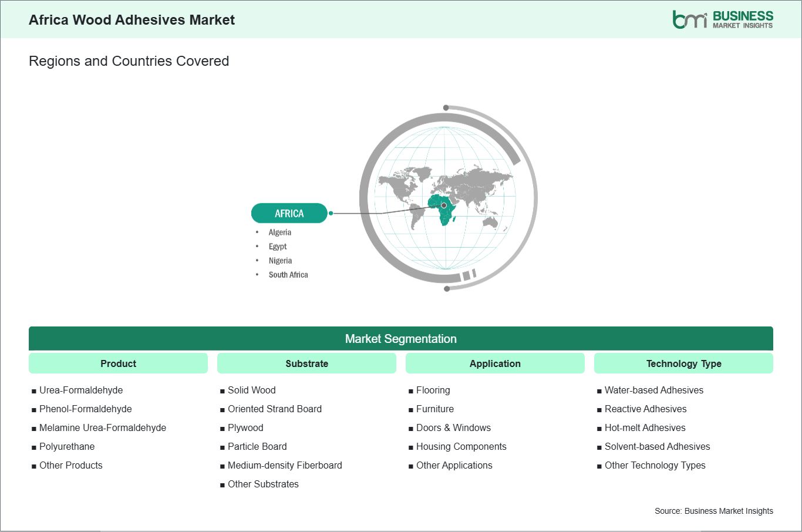Select Egypt in the country list
The width and height of the screenshot is (802, 532).
pos(278,247)
